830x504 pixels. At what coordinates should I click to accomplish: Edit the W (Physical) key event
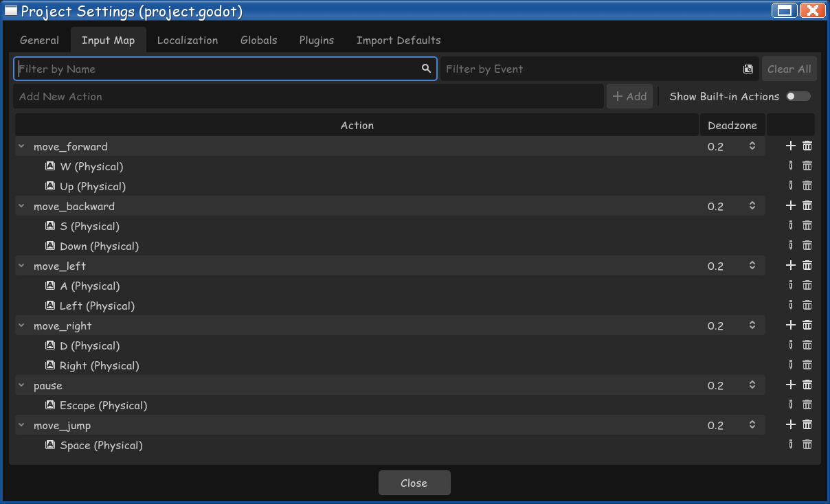pos(790,165)
